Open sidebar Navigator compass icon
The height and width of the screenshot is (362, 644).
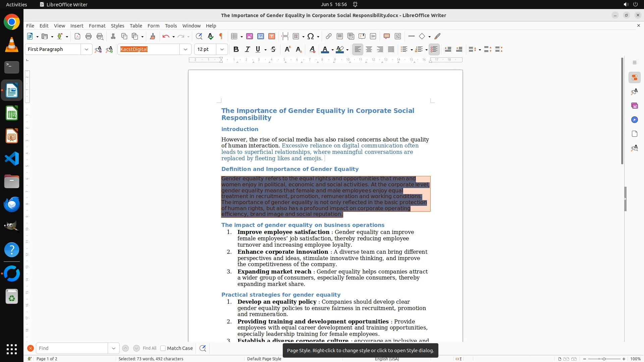coord(634,120)
